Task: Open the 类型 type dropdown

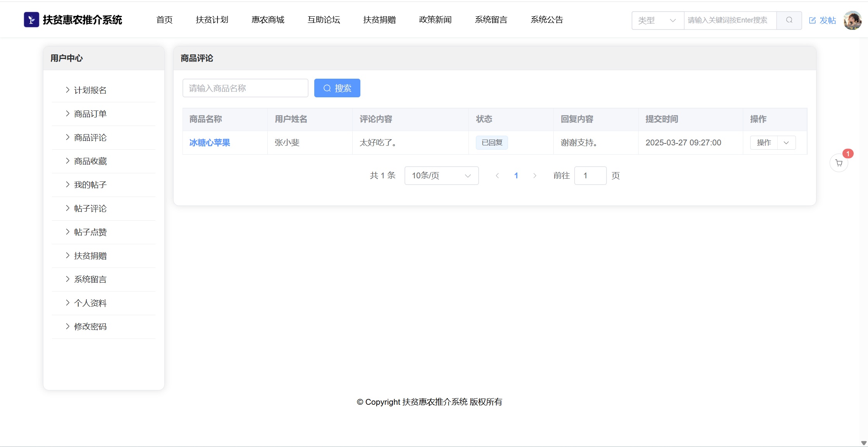Action: point(658,20)
